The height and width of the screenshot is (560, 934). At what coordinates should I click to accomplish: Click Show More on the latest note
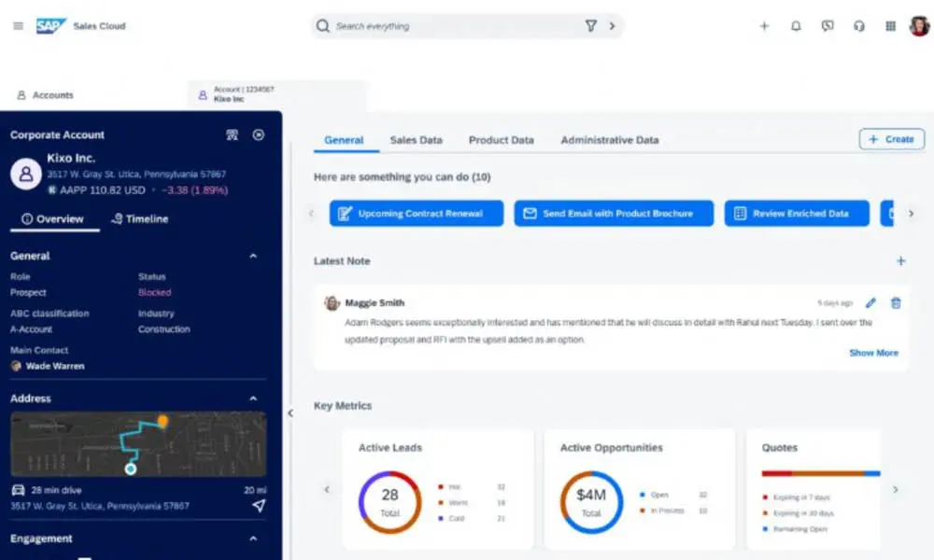873,353
